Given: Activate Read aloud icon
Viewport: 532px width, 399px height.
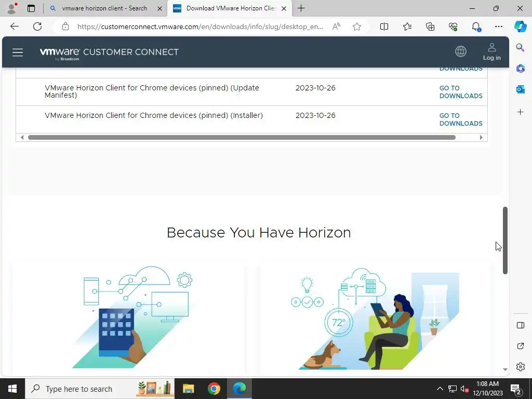Looking at the screenshot, I should (336, 26).
